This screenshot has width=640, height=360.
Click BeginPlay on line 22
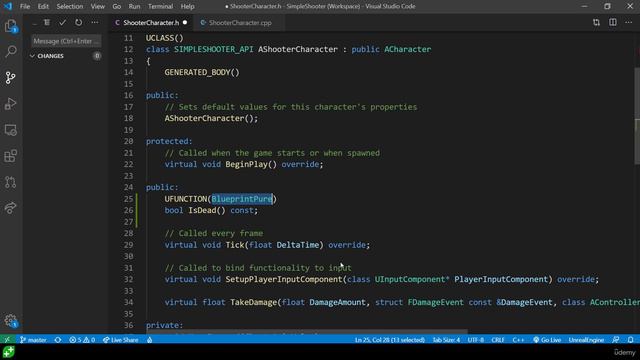pos(247,164)
